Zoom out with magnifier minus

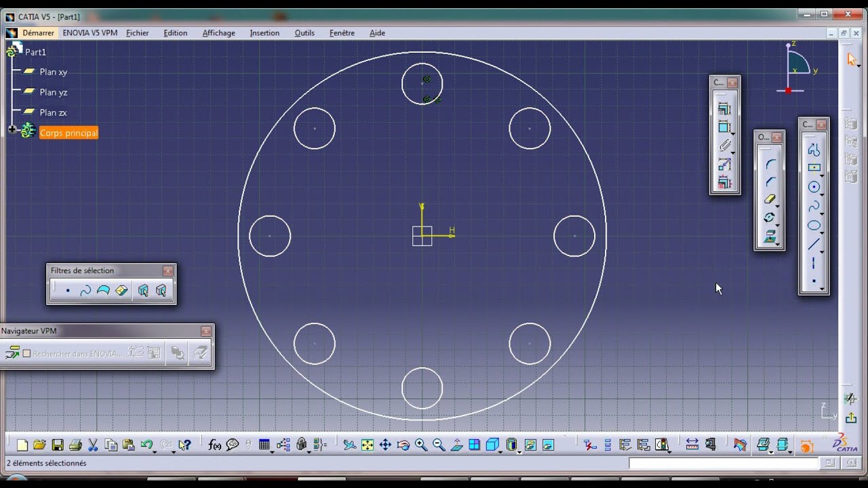[438, 445]
